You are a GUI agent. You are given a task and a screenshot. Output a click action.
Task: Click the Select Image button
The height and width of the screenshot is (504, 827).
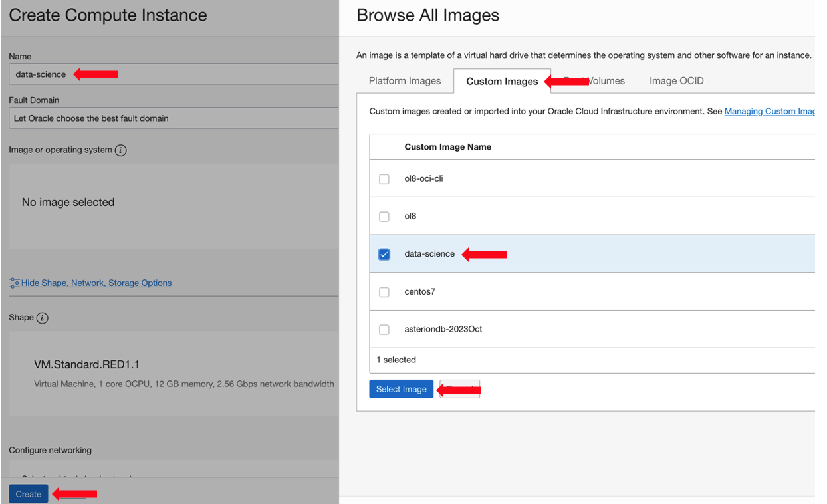click(401, 388)
